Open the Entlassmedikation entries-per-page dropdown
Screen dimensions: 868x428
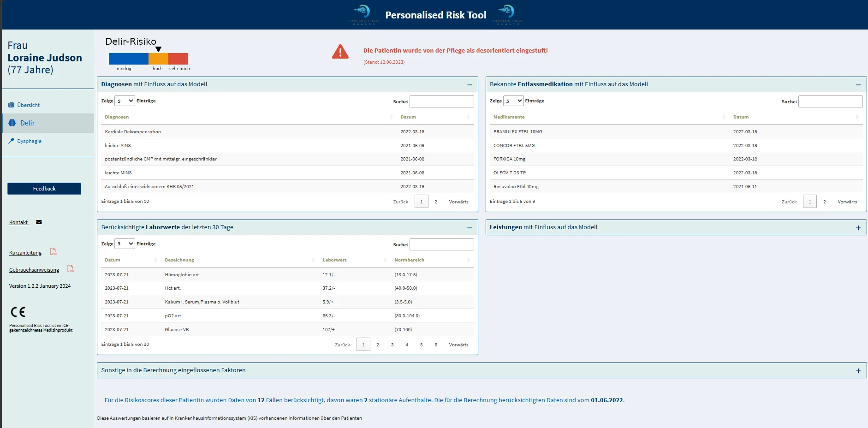pyautogui.click(x=513, y=101)
